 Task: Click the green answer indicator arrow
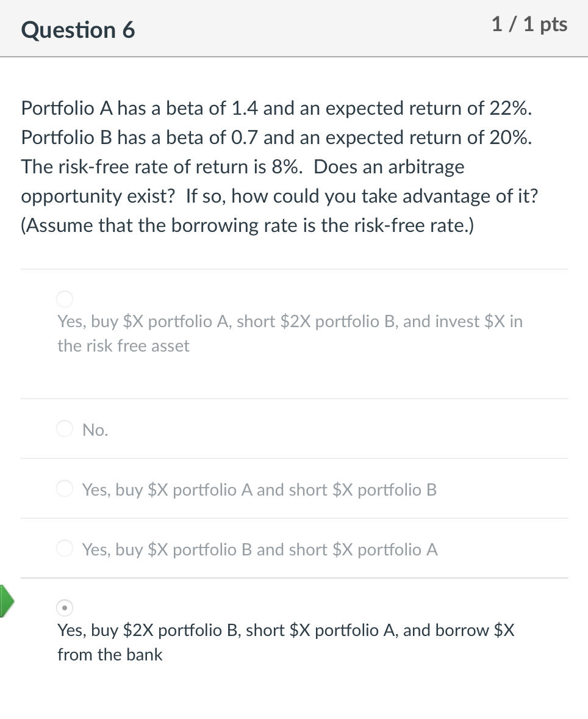tap(6, 602)
